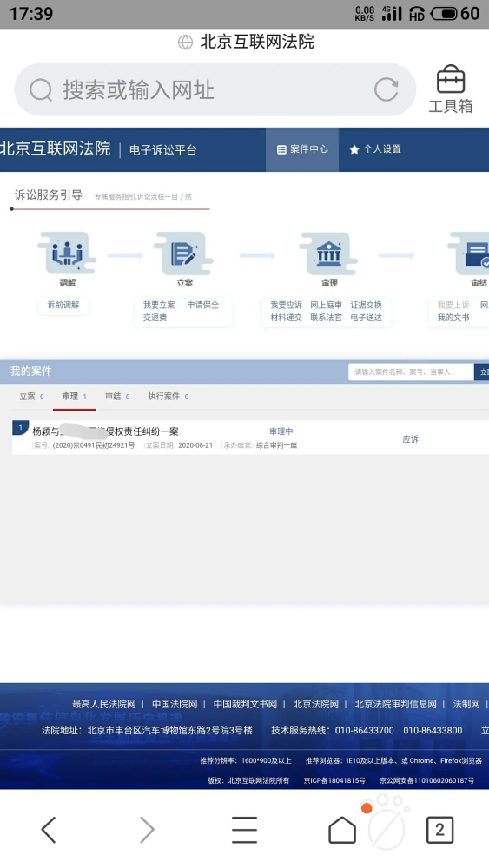
Task: Select case number (2020)京0491民初24921号
Action: (x=94, y=445)
